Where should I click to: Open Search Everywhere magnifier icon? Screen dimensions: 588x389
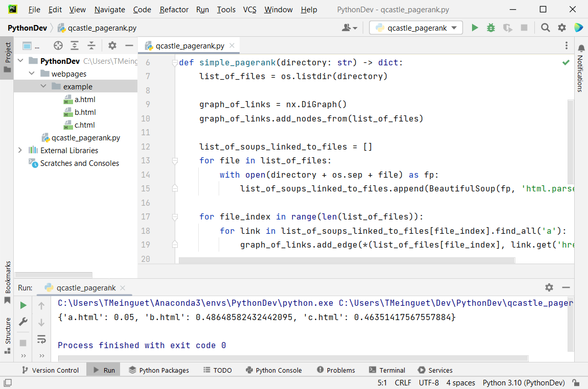pyautogui.click(x=546, y=28)
